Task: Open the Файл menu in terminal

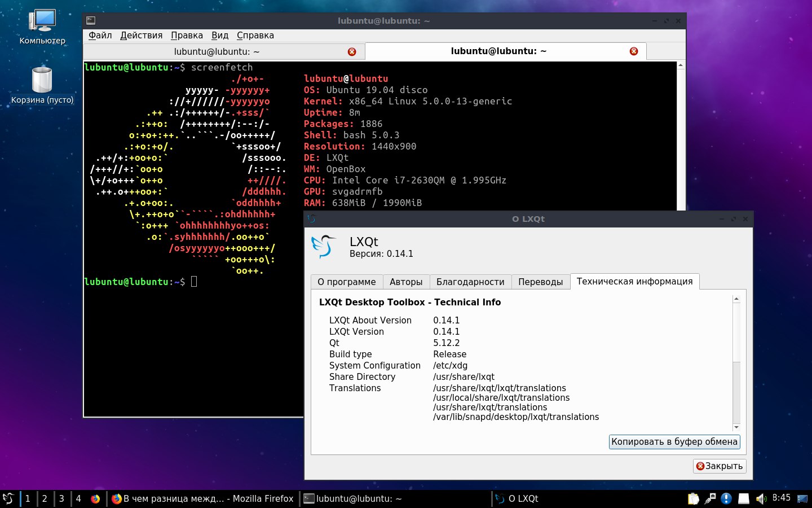Action: point(100,35)
